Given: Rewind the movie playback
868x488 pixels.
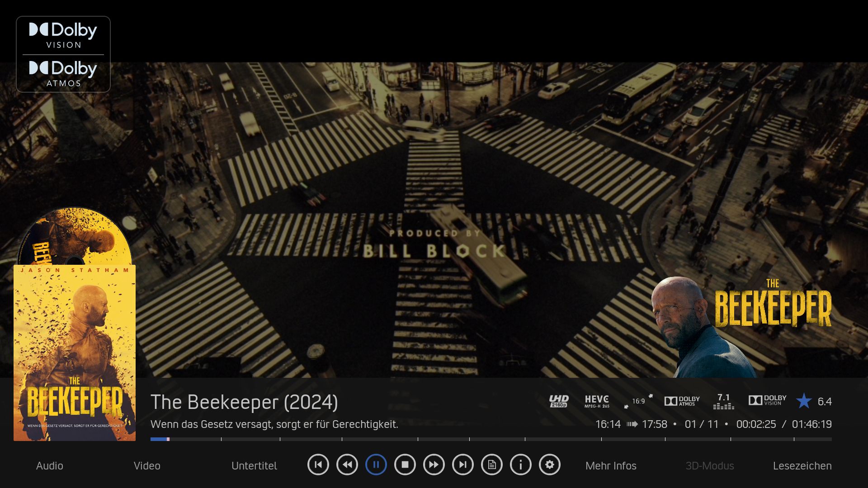Looking at the screenshot, I should pyautogui.click(x=347, y=465).
